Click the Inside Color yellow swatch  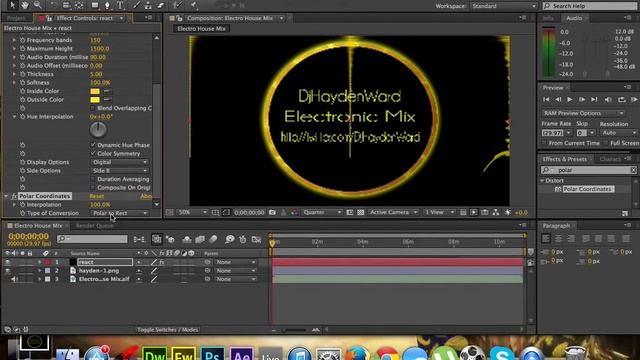pos(95,91)
